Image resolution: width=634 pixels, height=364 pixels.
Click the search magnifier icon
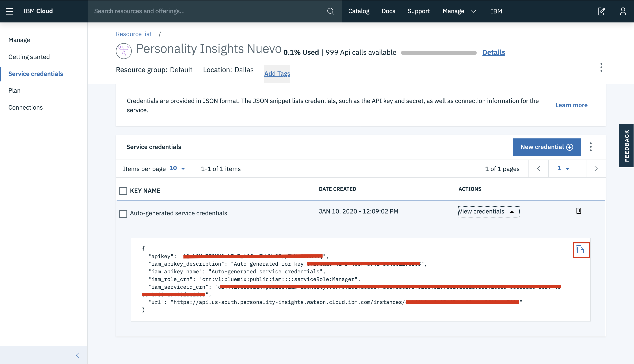pos(330,11)
